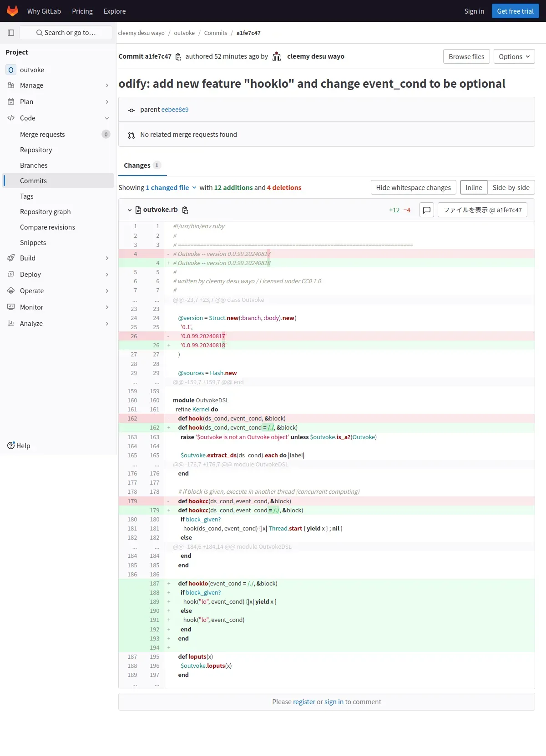Click Browse files button

pyautogui.click(x=466, y=56)
